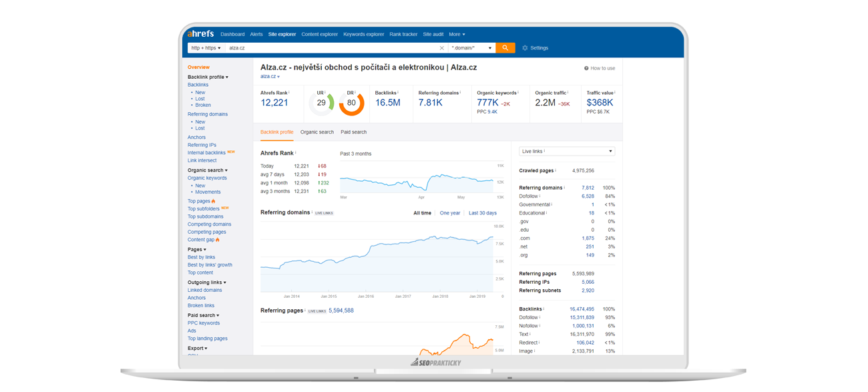This screenshot has width=868, height=392.
Task: Collapse the Outgoing links sidebar section
Action: point(207,282)
